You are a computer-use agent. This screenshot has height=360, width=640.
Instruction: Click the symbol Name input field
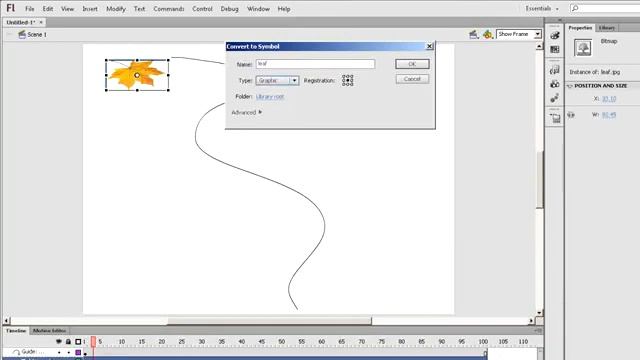[315, 64]
